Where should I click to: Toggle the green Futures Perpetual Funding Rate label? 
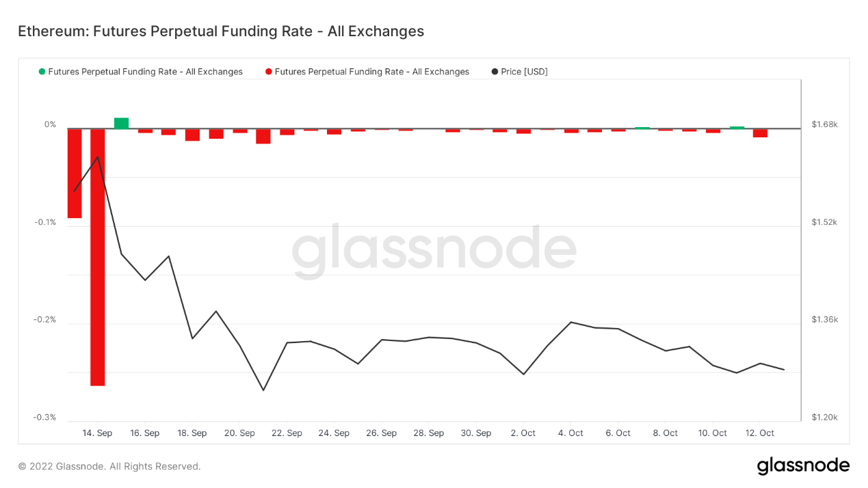(x=145, y=72)
